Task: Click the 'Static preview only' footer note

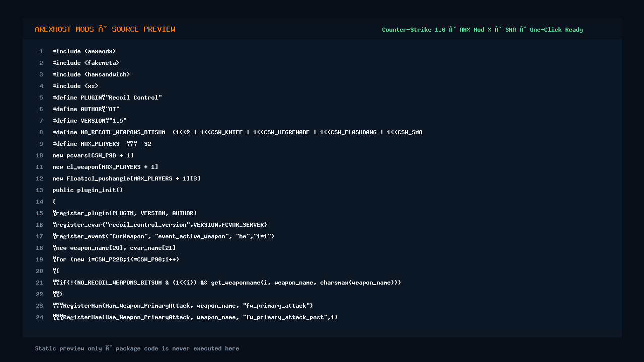Action: (x=137, y=348)
